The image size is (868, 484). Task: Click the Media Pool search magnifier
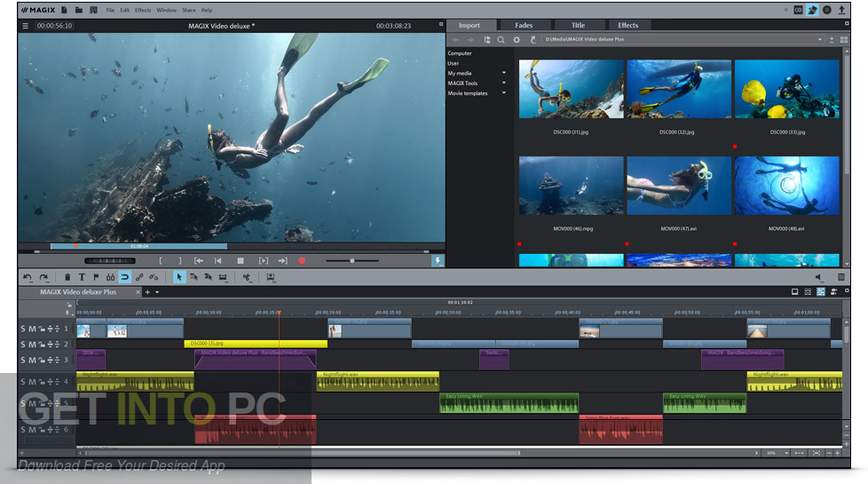pyautogui.click(x=501, y=40)
